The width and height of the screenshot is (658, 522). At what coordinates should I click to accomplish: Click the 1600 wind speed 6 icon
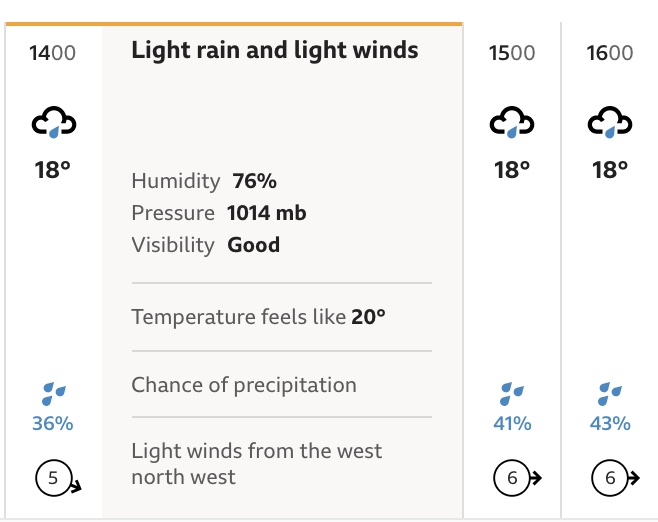coord(615,478)
